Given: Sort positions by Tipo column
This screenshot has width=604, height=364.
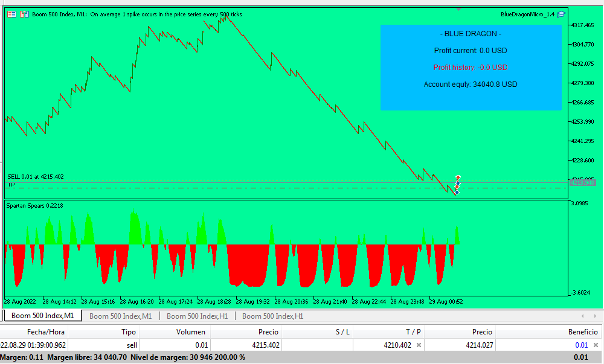Looking at the screenshot, I should [103, 331].
